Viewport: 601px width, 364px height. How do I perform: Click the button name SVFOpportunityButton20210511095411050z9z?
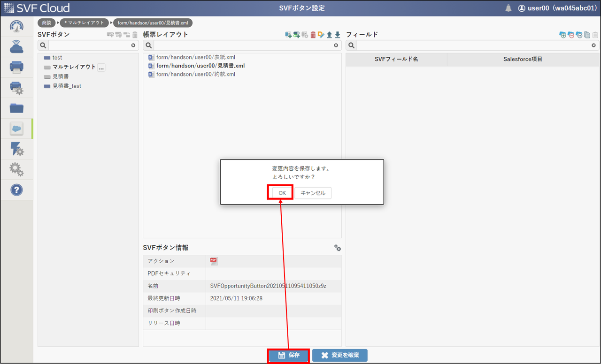(x=268, y=286)
